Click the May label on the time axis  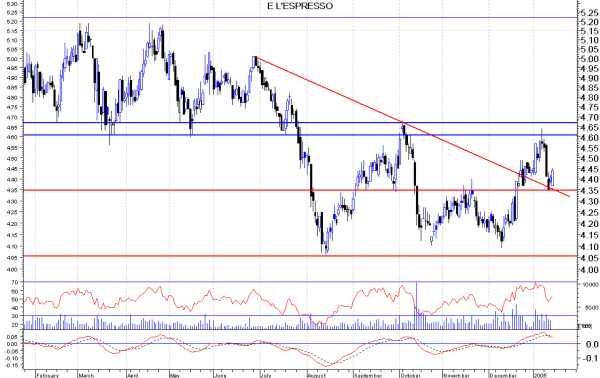point(174,375)
